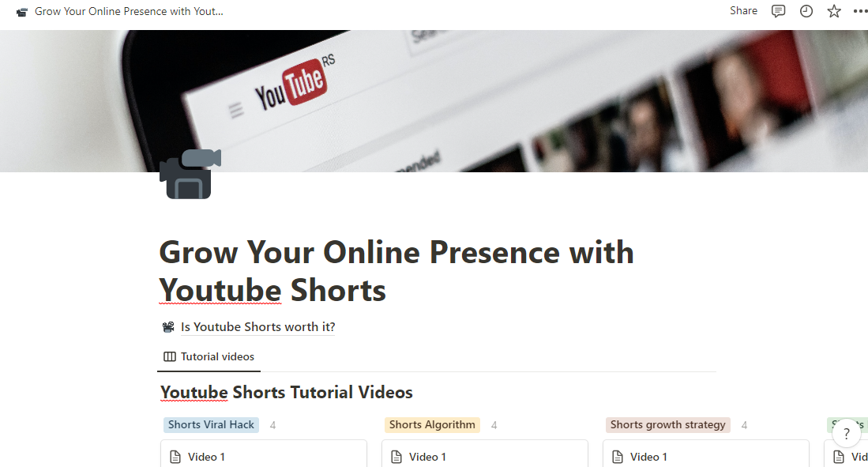Click count 4 next to Shorts Algorithm
The height and width of the screenshot is (467, 868).
(494, 425)
